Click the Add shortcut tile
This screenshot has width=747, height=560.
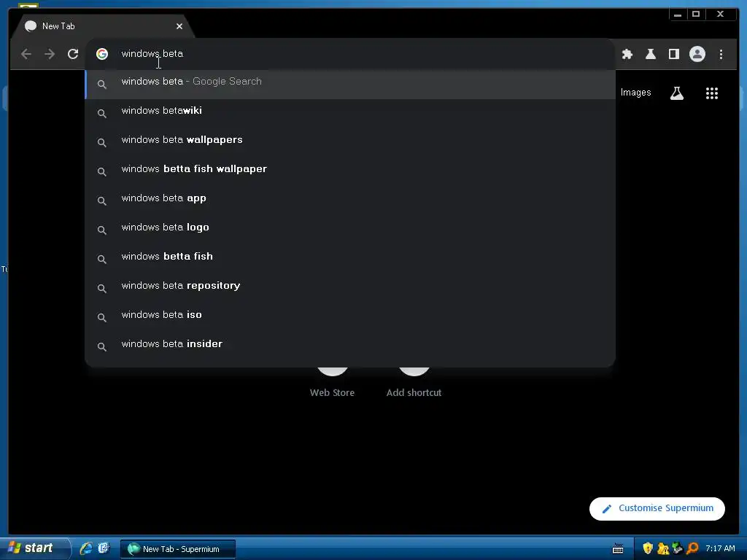[414, 382]
